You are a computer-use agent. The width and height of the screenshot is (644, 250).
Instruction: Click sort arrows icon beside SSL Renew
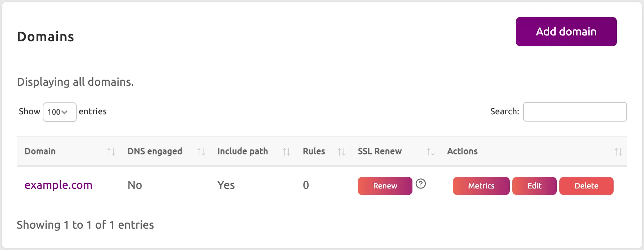(431, 152)
